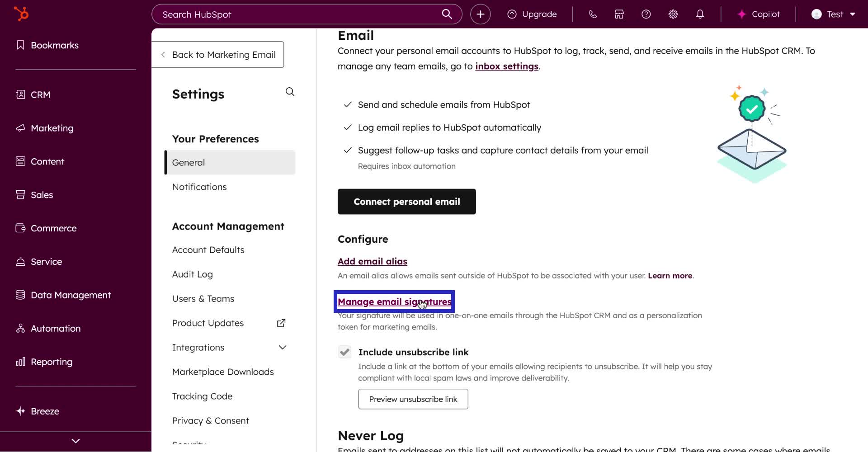
Task: Collapse the left sidebar with bottom chevron
Action: (75, 441)
